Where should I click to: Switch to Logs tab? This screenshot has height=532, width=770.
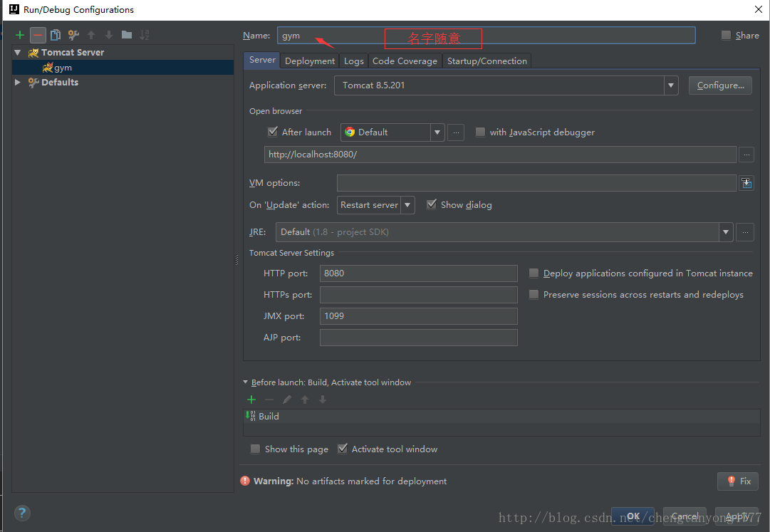coord(353,61)
